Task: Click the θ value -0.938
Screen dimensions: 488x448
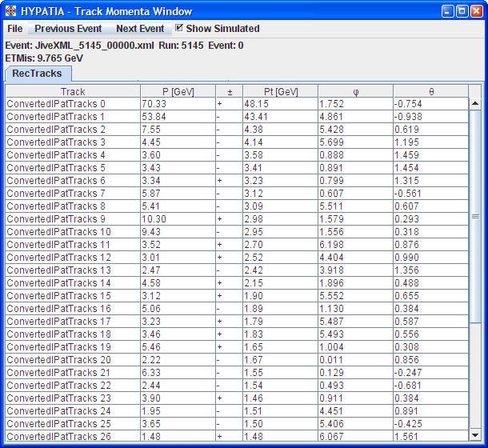Action: point(408,117)
